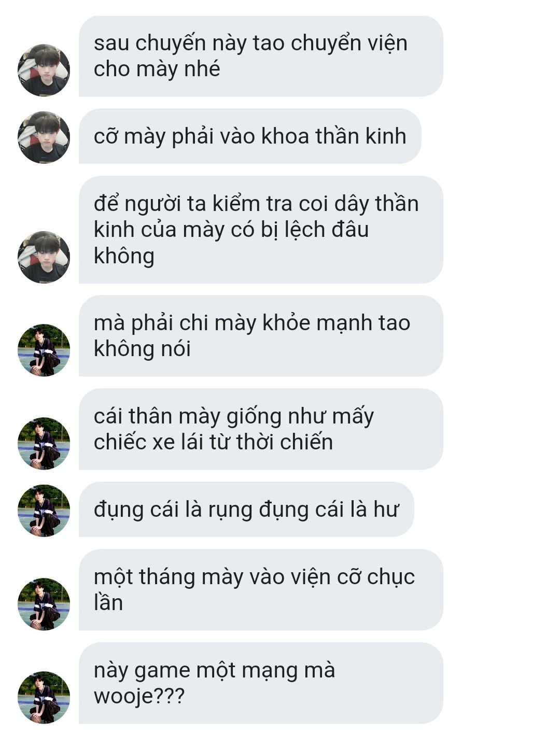Select the "sau chuyến này tao chuyển viện" message bubble
The width and height of the screenshot is (560, 735).
click(261, 56)
